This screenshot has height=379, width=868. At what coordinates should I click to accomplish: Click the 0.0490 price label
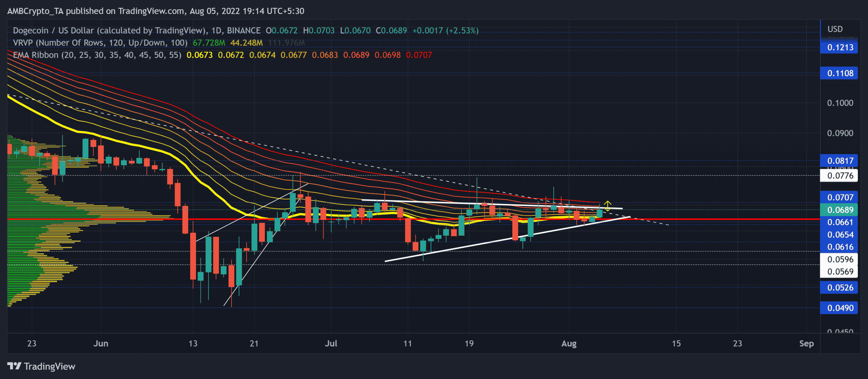(x=839, y=308)
